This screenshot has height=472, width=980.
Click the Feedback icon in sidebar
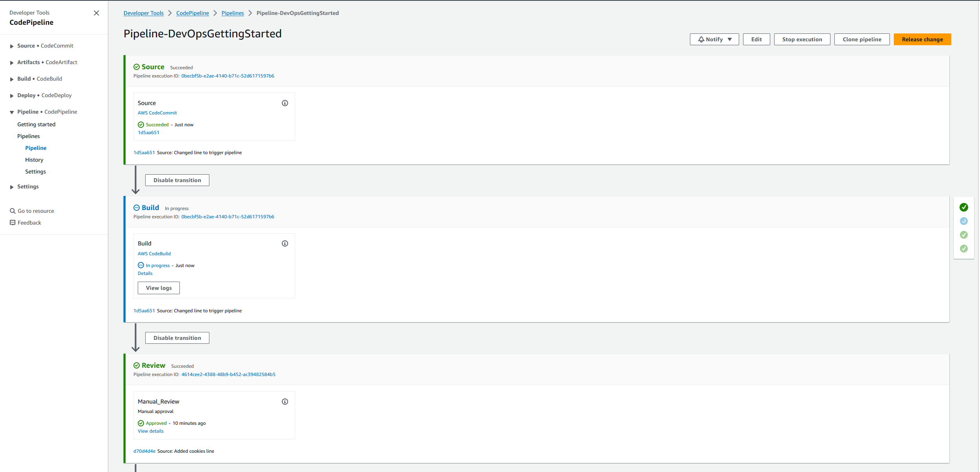(13, 223)
